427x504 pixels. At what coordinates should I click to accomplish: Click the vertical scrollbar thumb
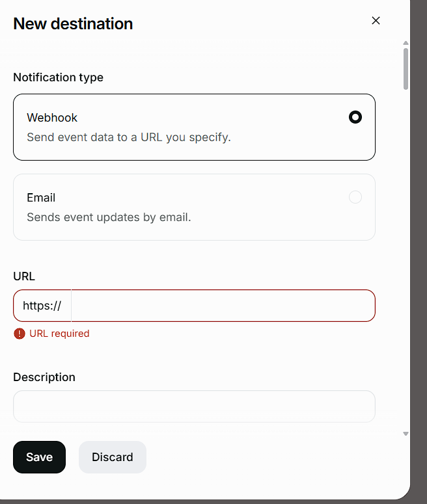coord(406,69)
